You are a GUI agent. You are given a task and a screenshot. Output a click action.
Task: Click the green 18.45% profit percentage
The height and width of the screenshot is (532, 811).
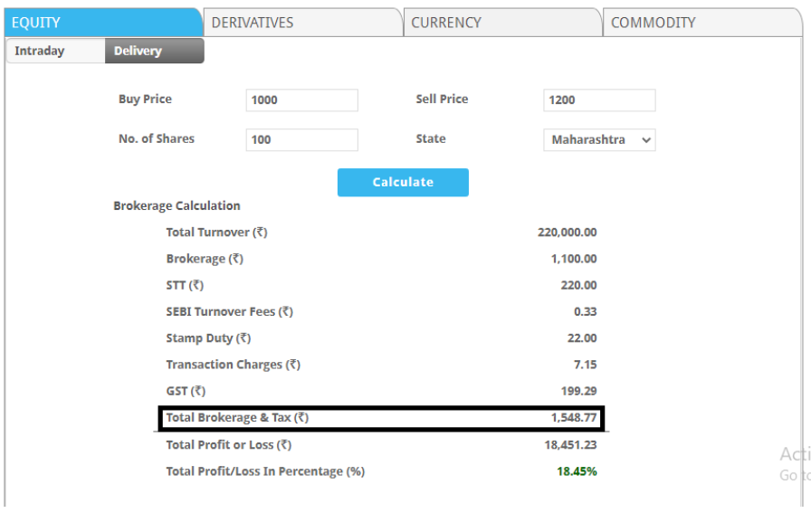point(577,471)
